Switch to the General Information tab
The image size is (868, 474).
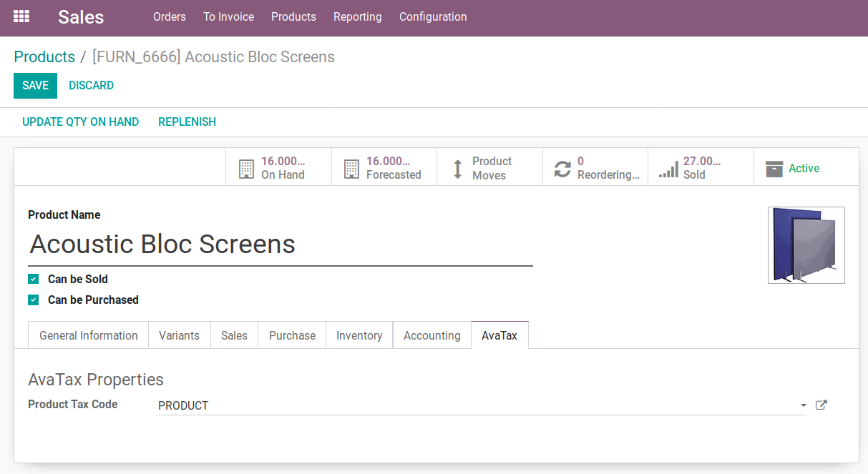click(89, 335)
